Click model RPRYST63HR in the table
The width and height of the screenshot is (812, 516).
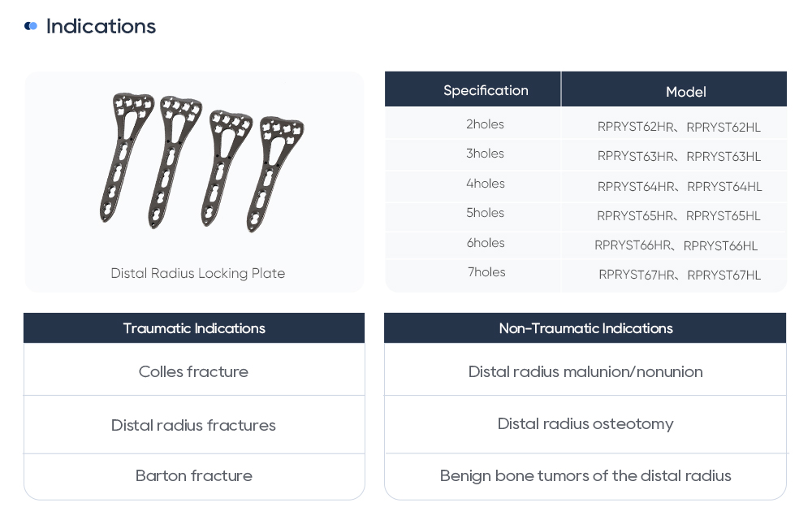point(636,157)
